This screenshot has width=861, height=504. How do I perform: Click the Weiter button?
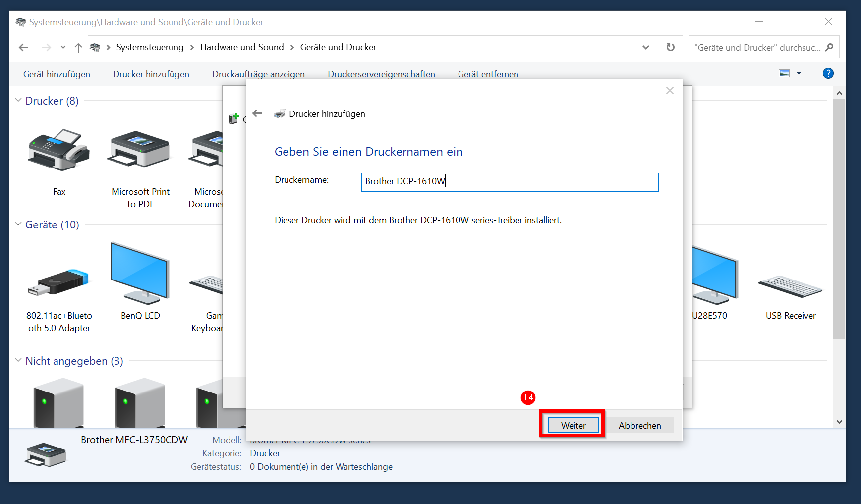coord(574,425)
